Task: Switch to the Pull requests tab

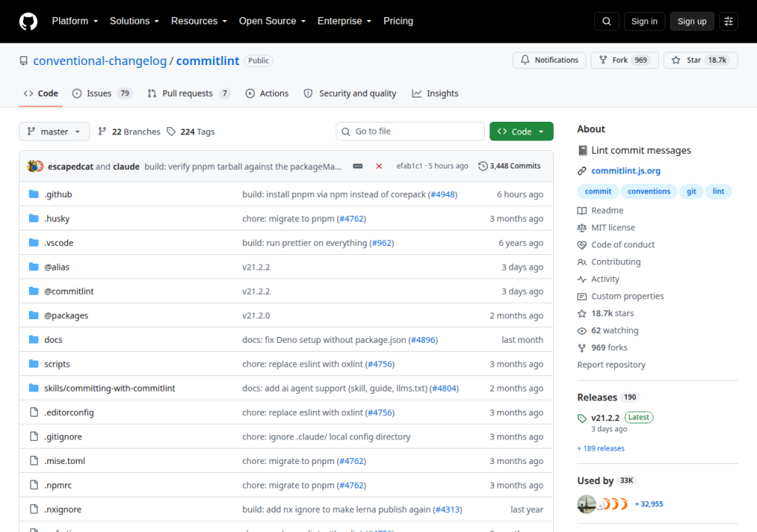Action: coord(189,93)
